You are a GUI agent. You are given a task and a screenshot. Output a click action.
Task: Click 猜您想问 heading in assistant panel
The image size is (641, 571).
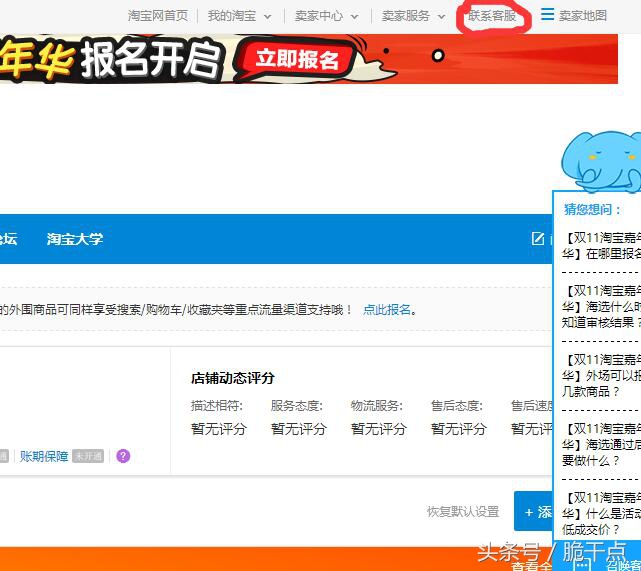coord(592,210)
